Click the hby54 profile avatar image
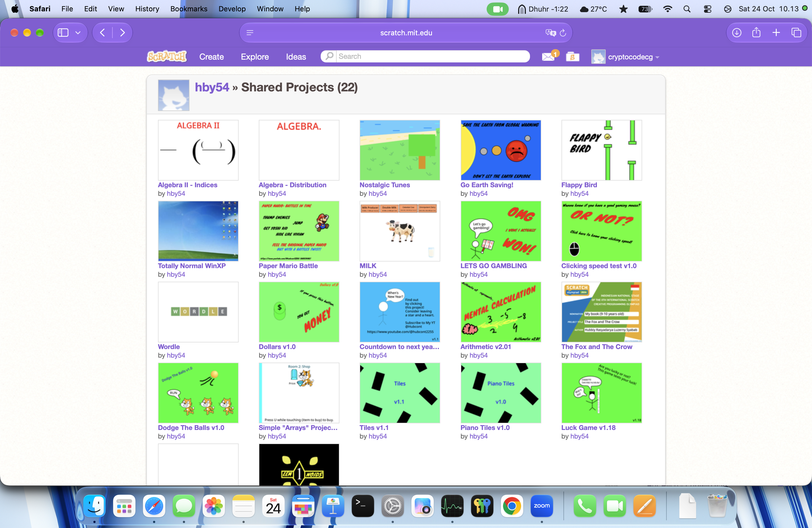This screenshot has width=812, height=528. 174,95
